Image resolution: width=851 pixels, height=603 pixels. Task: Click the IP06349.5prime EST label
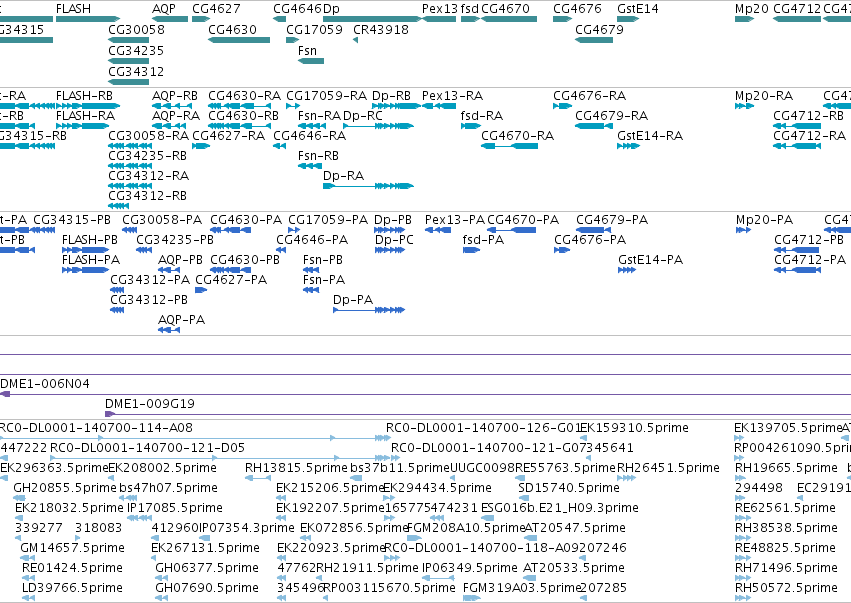(x=470, y=568)
